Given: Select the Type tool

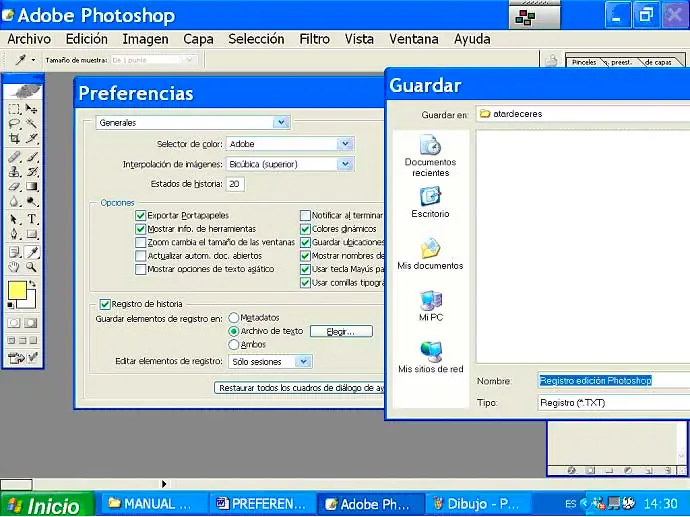Looking at the screenshot, I should [x=31, y=219].
